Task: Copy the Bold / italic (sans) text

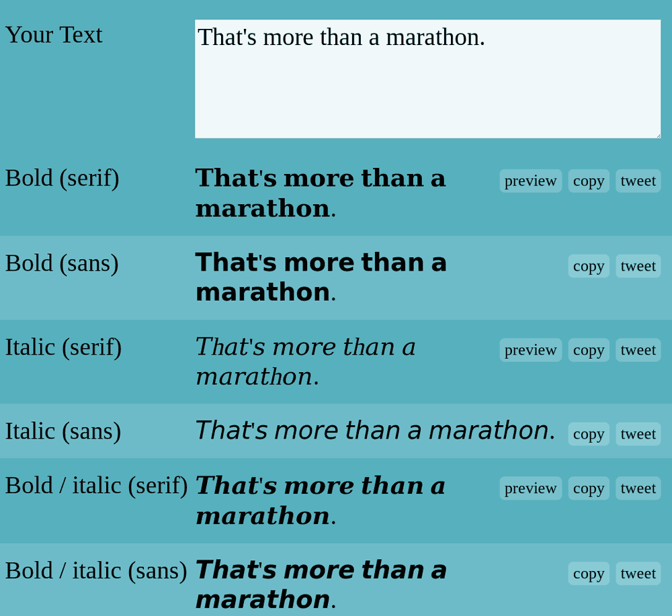Action: pos(588,573)
